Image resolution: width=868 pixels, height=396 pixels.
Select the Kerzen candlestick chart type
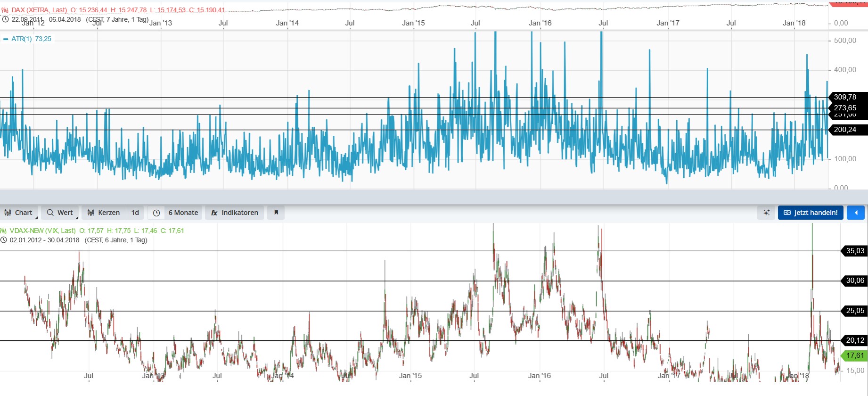104,213
